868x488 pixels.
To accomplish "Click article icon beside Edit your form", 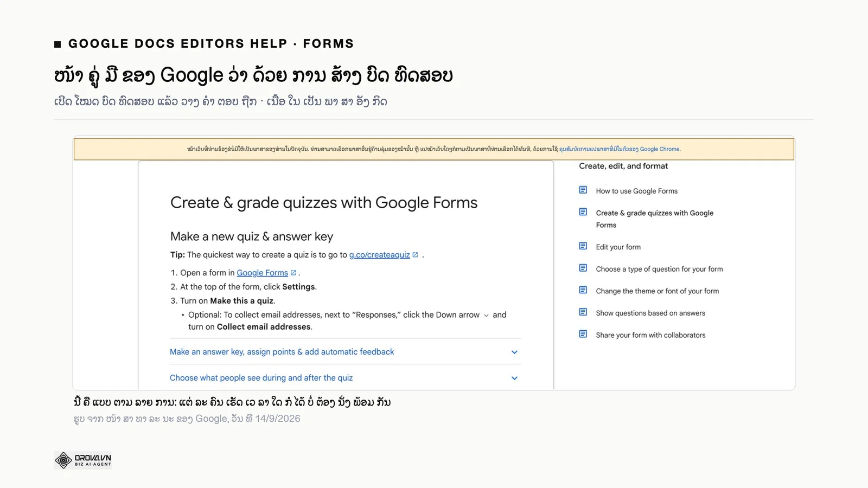I will click(583, 246).
